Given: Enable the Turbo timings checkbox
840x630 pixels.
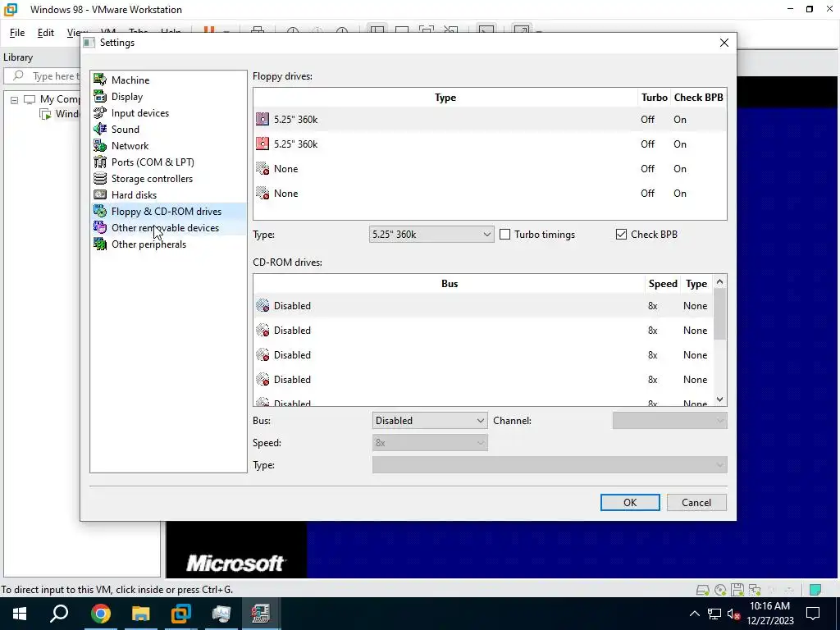Looking at the screenshot, I should pos(504,235).
